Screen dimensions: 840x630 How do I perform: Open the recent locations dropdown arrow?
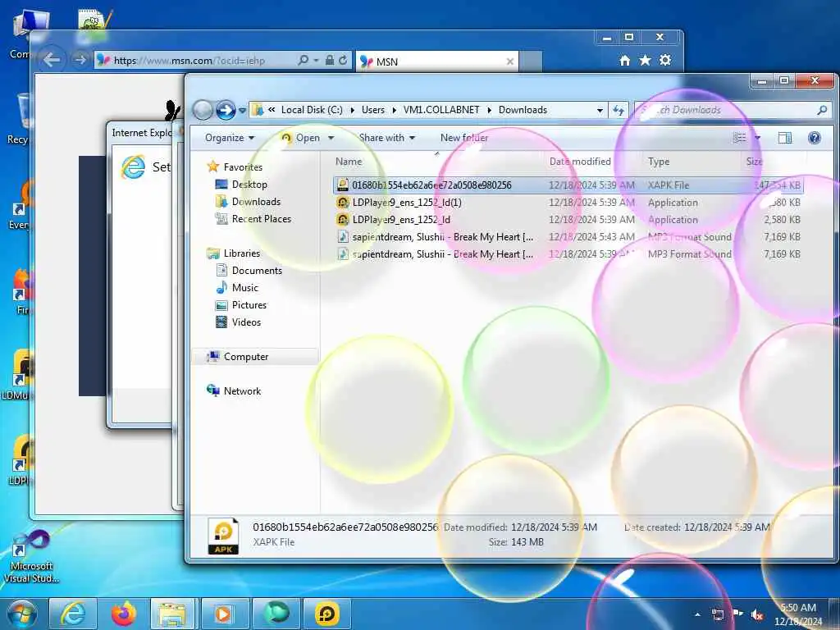(242, 111)
